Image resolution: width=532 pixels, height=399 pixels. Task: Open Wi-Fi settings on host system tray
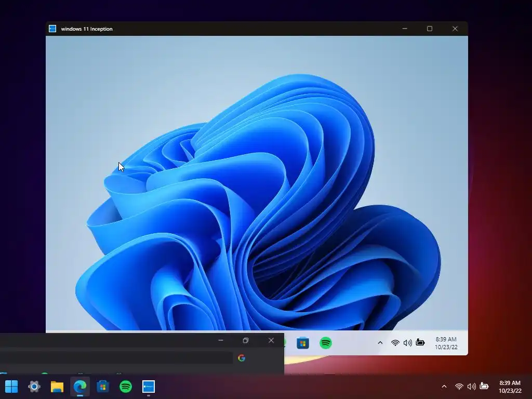pyautogui.click(x=459, y=387)
